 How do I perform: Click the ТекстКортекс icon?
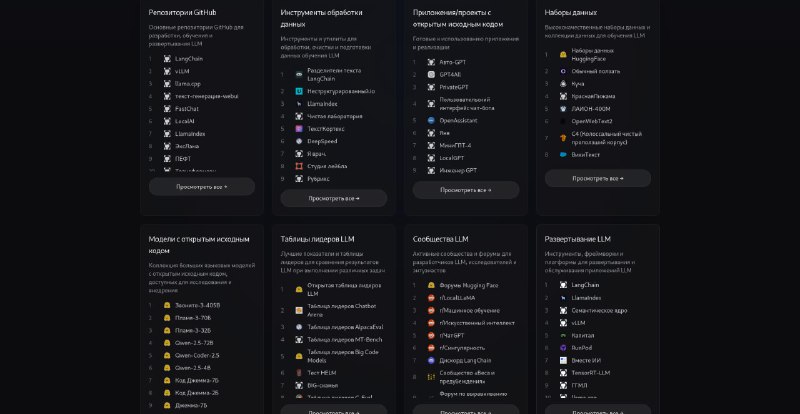pyautogui.click(x=299, y=129)
